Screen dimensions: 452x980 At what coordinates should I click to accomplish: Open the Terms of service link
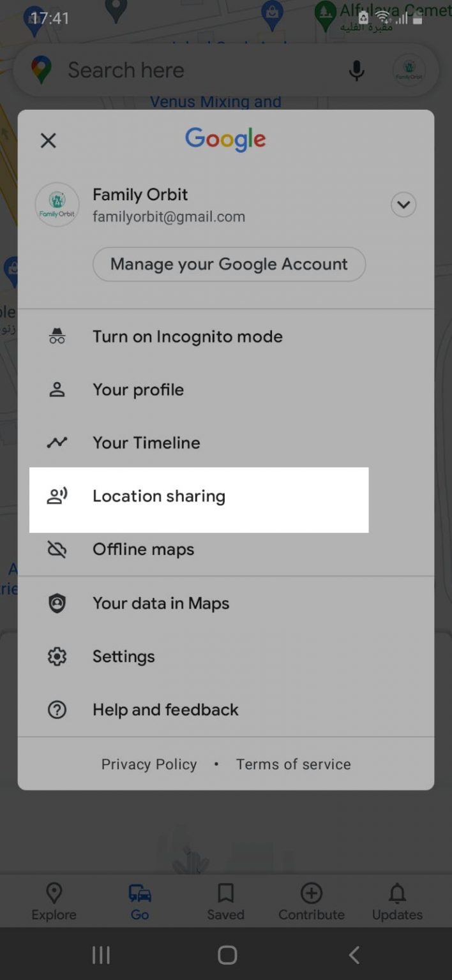click(293, 764)
